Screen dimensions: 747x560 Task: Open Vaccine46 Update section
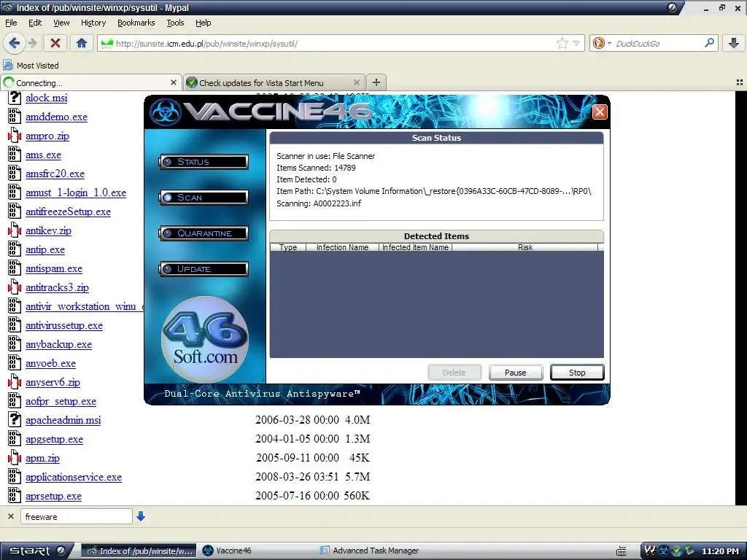[x=204, y=269]
